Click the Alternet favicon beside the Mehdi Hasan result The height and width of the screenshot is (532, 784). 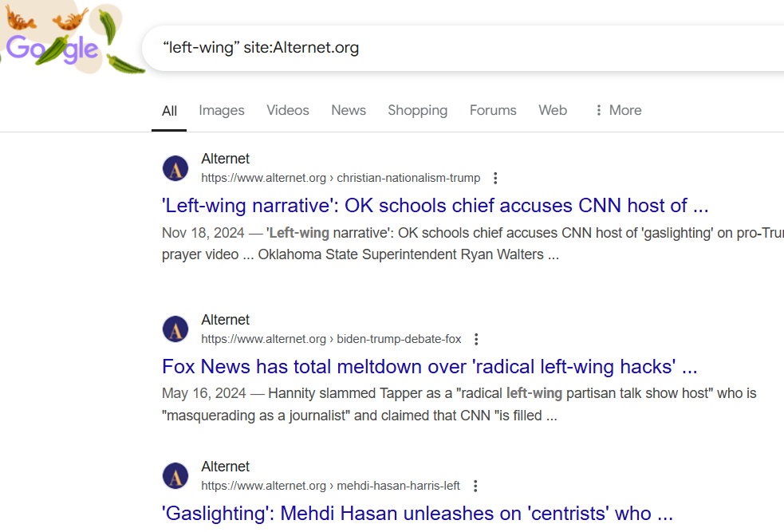click(x=175, y=476)
